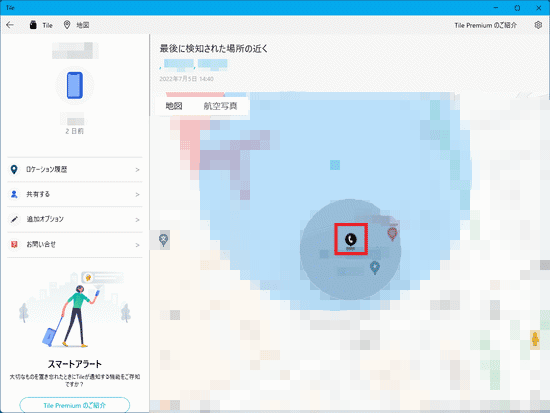550x413 pixels.
Task: Click the スマートアラート heading
Action: tap(75, 364)
